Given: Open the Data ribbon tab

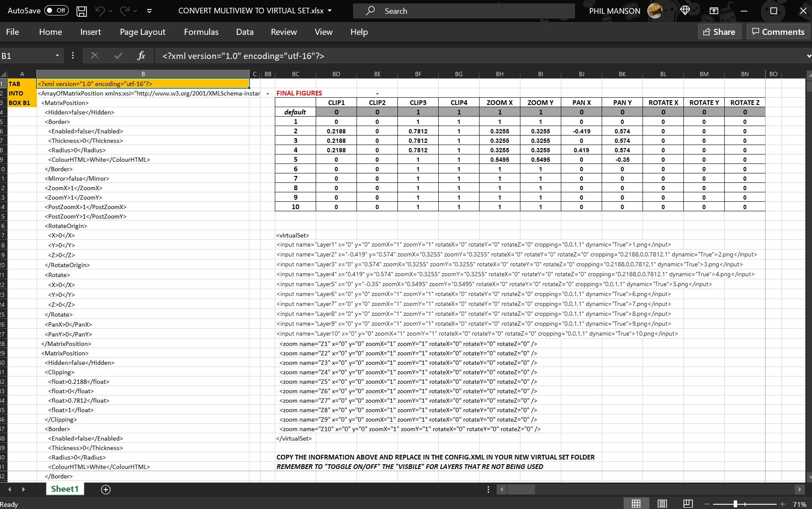Looking at the screenshot, I should click(x=244, y=31).
